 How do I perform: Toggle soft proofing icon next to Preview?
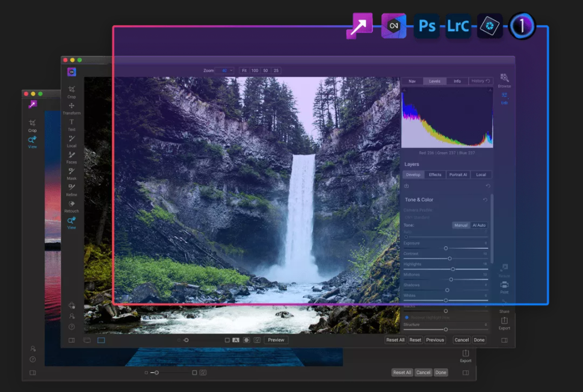(257, 340)
